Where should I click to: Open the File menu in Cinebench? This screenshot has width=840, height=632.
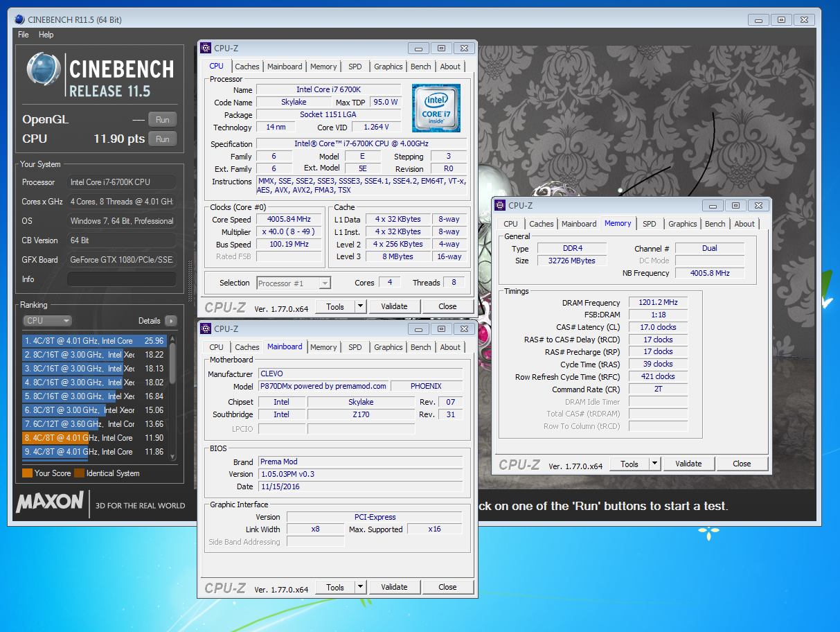(23, 35)
